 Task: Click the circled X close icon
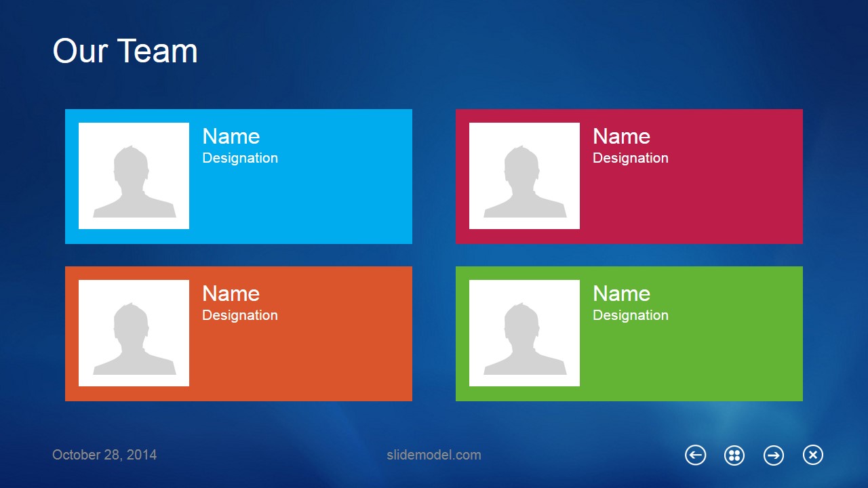(813, 455)
